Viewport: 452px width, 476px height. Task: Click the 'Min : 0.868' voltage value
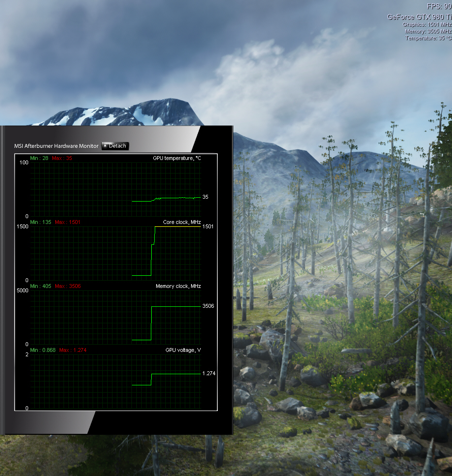(43, 350)
